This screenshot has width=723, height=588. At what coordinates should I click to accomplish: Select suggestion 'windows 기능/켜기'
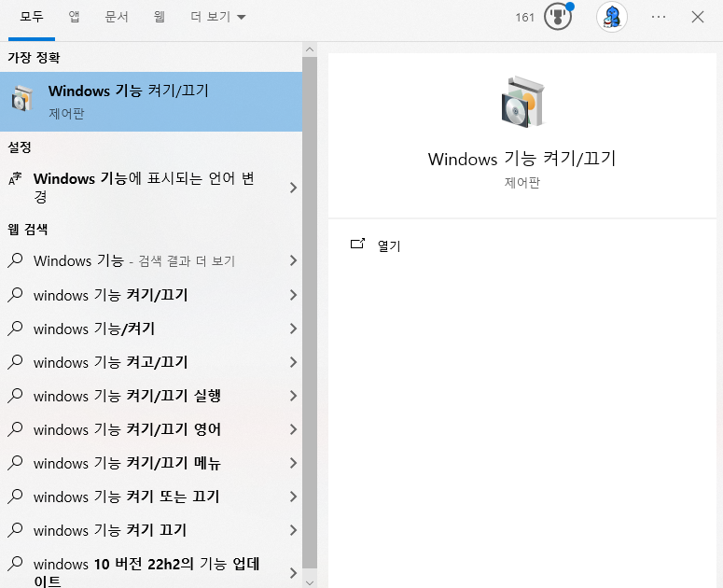[151, 329]
